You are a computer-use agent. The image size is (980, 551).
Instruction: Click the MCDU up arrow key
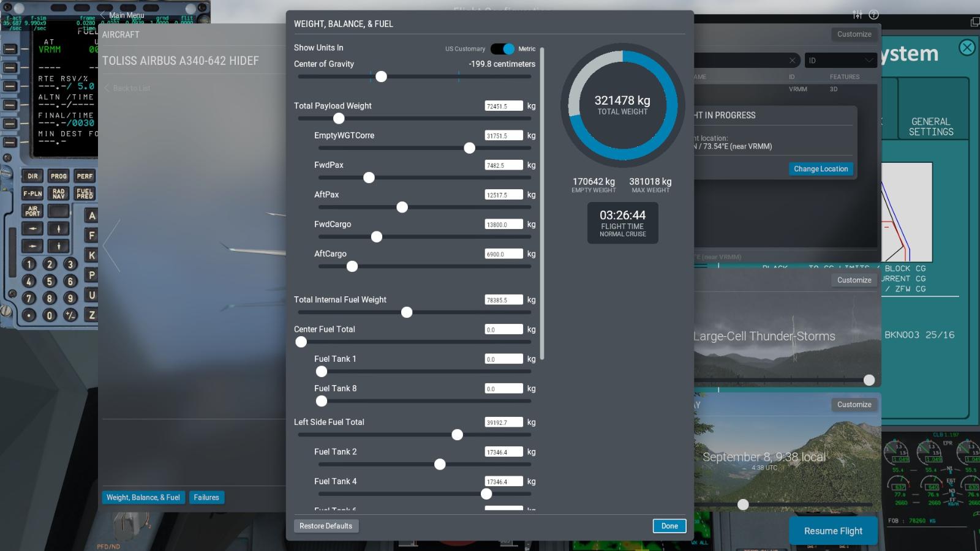coord(59,228)
